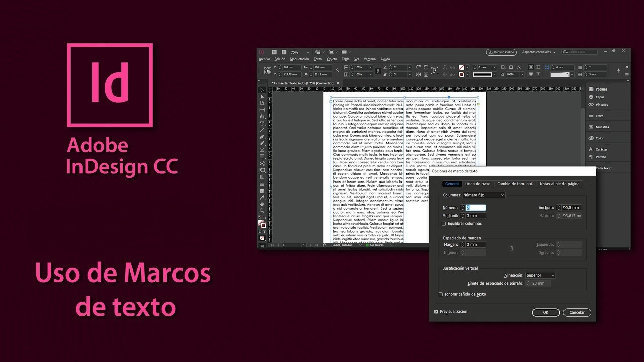Switch to the Línea de base tab

[477, 184]
